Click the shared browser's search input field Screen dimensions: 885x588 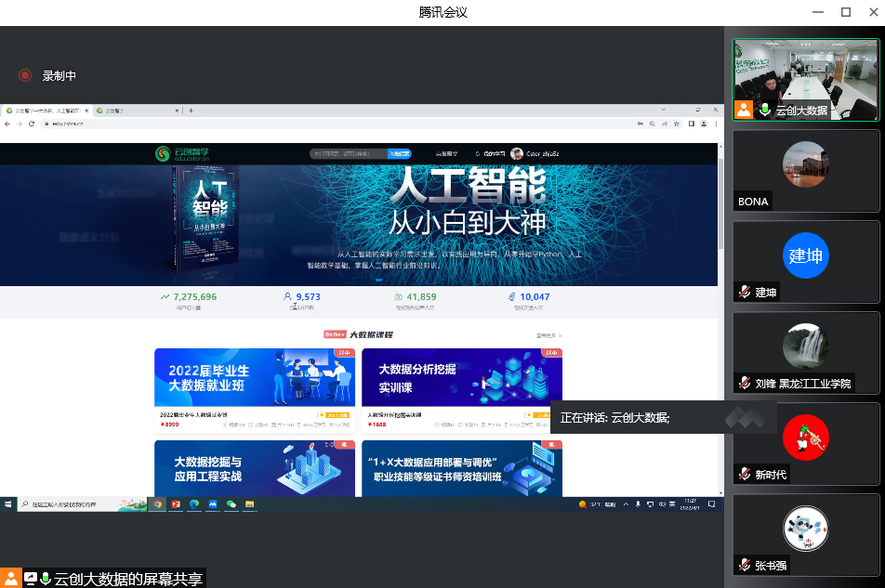point(348,153)
